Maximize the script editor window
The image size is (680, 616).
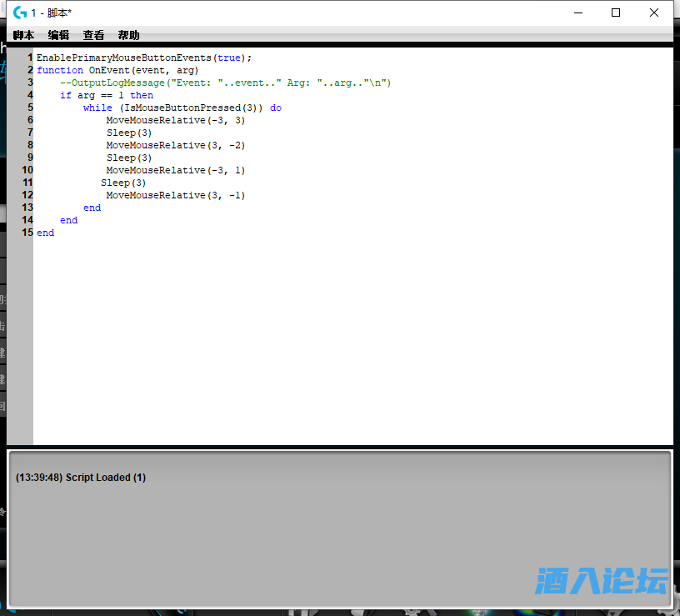(616, 13)
